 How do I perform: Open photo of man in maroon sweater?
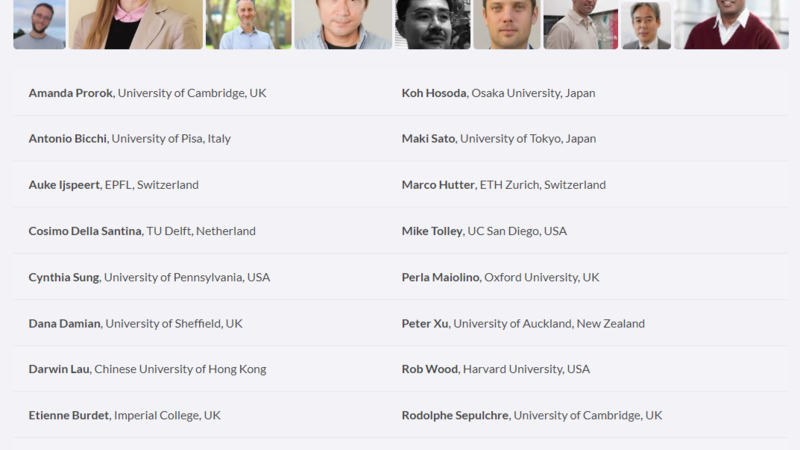tap(730, 24)
